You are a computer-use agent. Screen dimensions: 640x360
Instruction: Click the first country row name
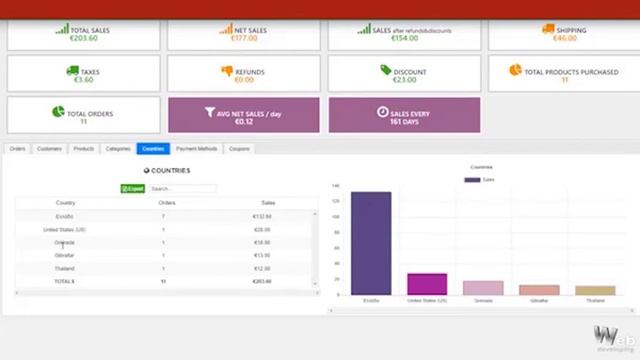click(64, 217)
